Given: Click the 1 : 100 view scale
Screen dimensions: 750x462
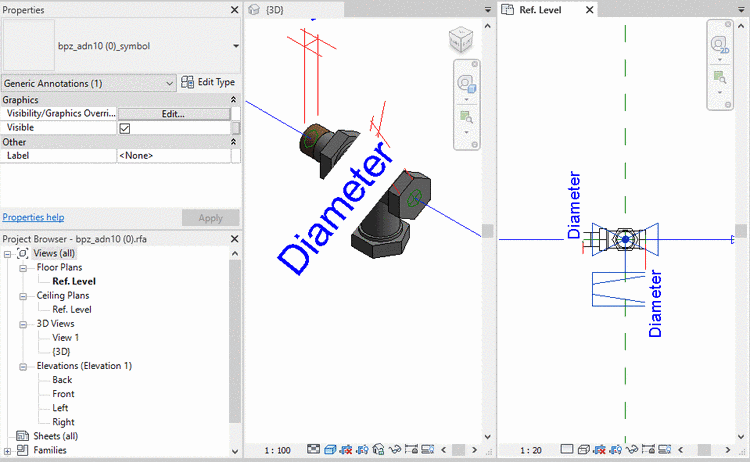Looking at the screenshot, I should pos(277,450).
